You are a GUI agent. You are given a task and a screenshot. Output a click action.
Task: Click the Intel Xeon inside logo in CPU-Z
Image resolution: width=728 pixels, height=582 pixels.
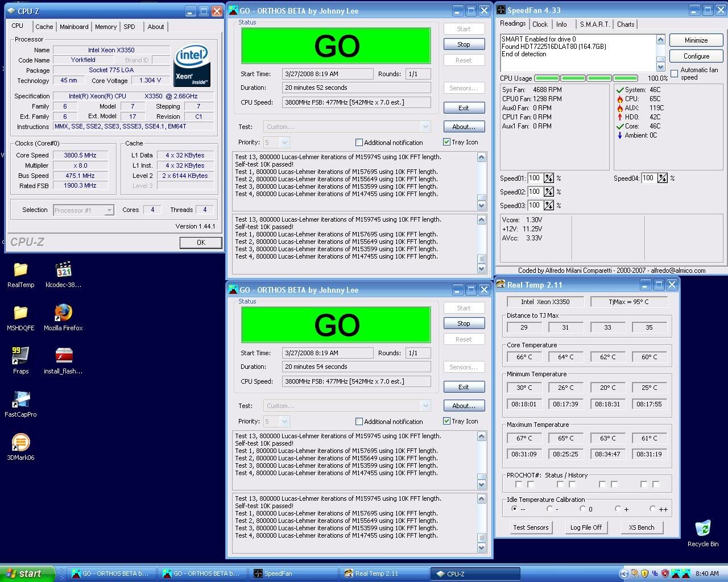point(192,64)
